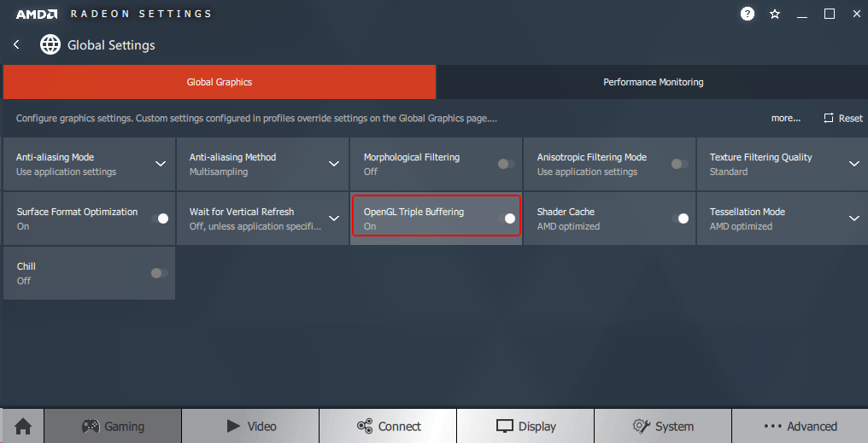868x443 pixels.
Task: Open Tessellation Mode dropdown
Action: tap(853, 219)
